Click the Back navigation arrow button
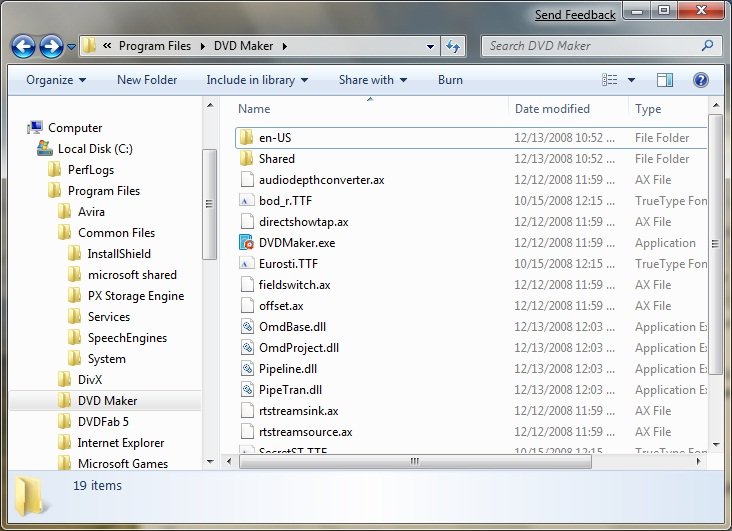 24,46
